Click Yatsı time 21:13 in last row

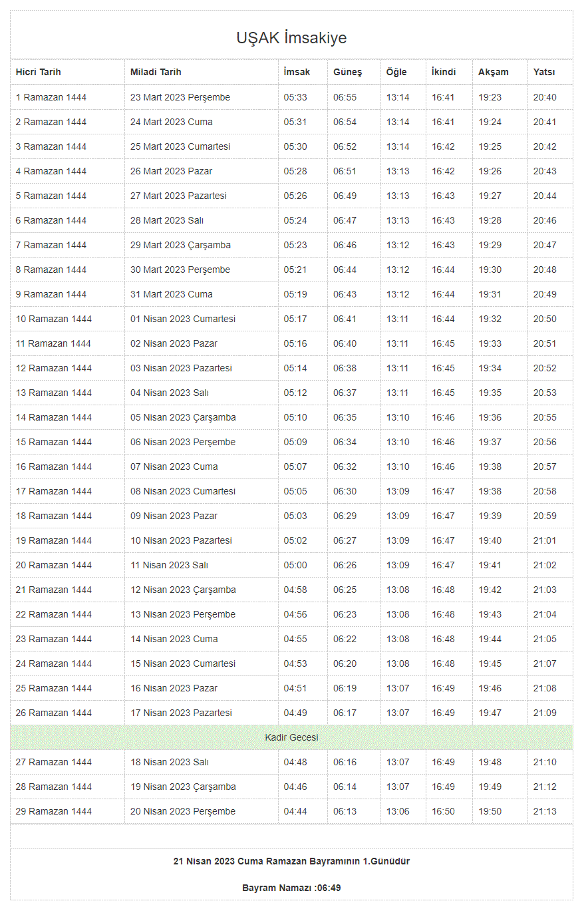544,811
